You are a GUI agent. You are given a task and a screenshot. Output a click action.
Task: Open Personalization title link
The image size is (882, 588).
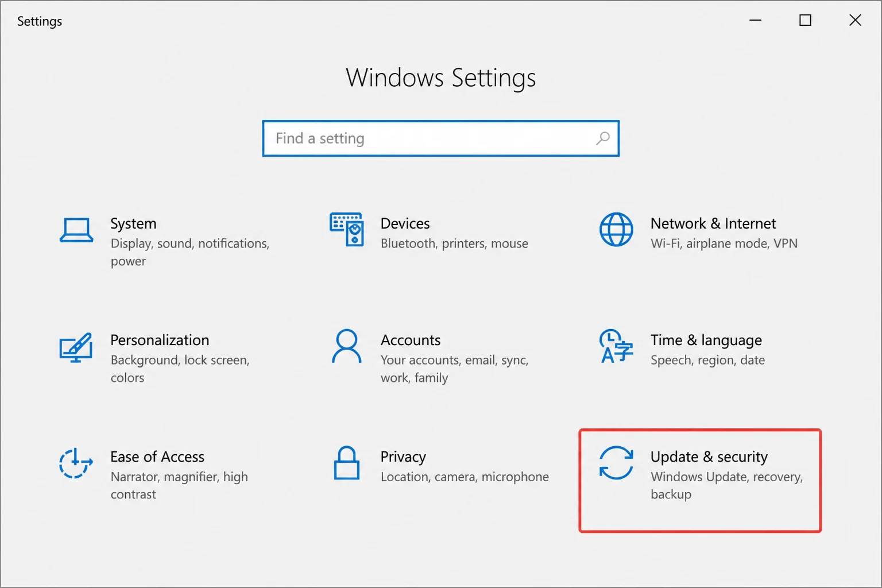(160, 340)
